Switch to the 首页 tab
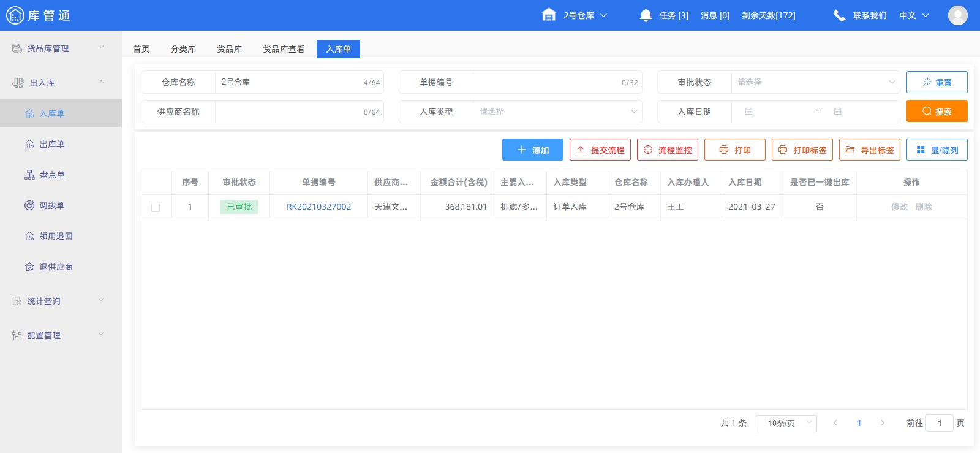The height and width of the screenshot is (453, 980). [x=141, y=49]
